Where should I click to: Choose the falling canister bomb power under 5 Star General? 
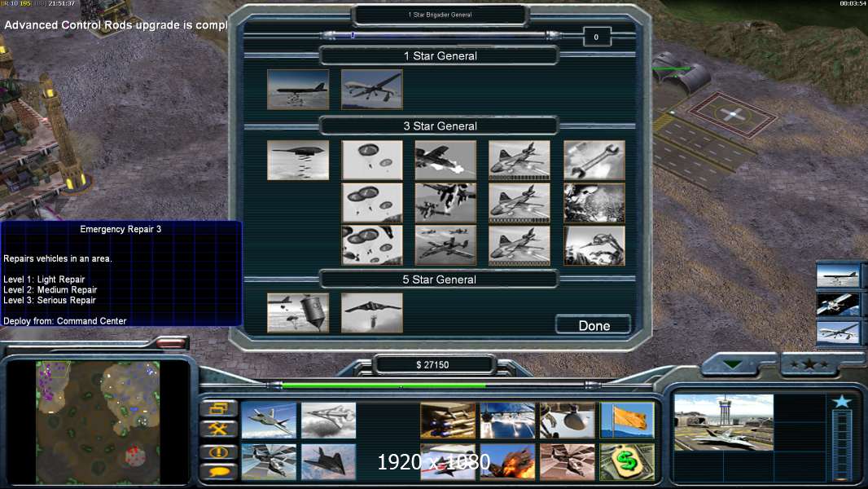coord(298,313)
